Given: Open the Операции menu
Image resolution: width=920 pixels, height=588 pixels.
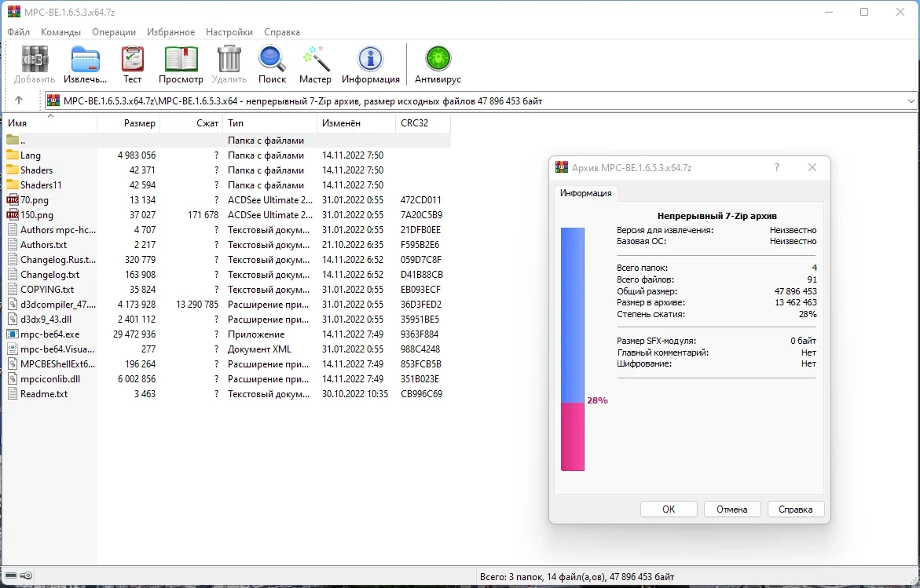Looking at the screenshot, I should click(114, 32).
